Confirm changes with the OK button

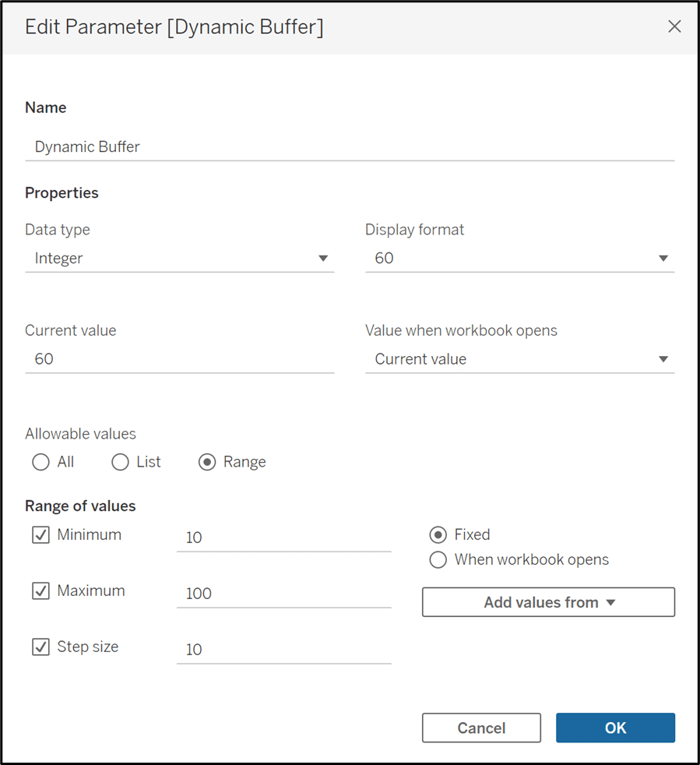click(616, 728)
